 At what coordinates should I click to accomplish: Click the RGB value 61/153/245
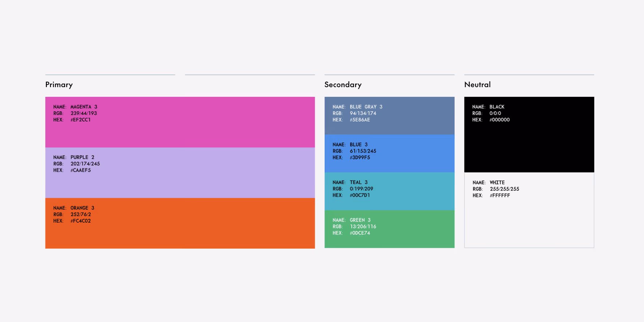(363, 151)
